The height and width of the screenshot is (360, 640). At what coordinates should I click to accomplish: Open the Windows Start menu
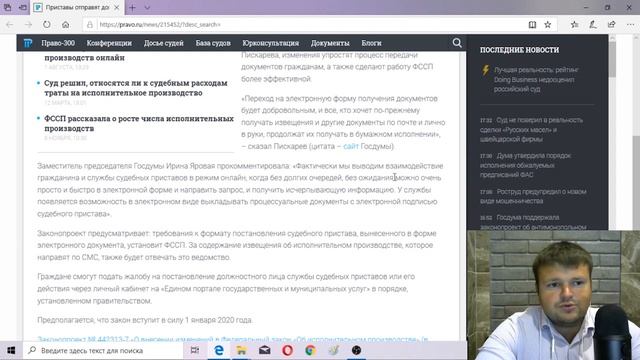pos(11,350)
